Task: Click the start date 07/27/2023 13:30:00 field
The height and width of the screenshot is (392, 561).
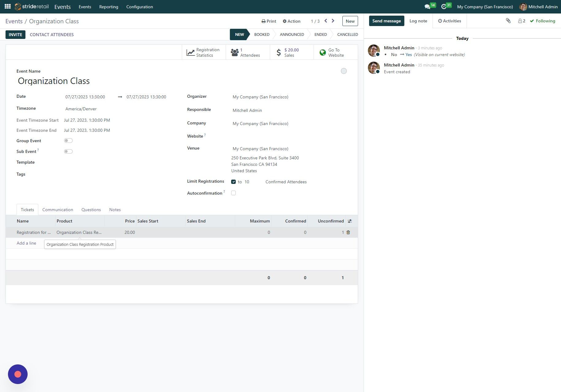Action: [x=89, y=97]
